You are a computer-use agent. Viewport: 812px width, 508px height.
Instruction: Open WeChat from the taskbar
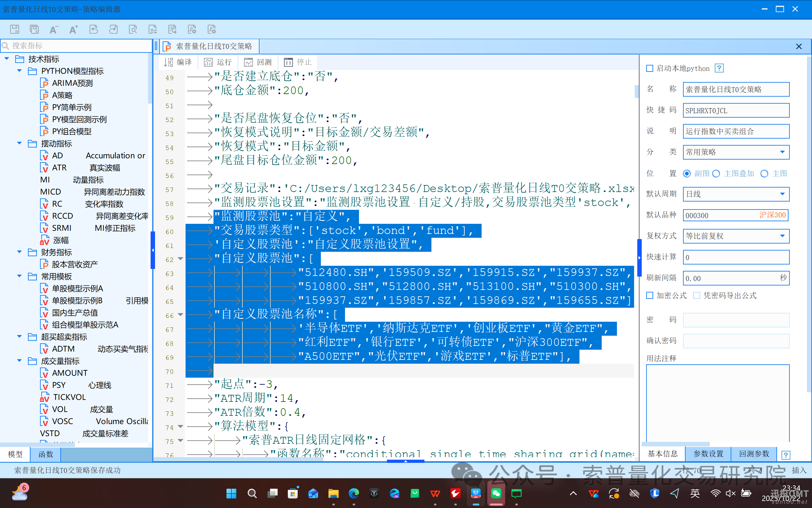pyautogui.click(x=496, y=493)
